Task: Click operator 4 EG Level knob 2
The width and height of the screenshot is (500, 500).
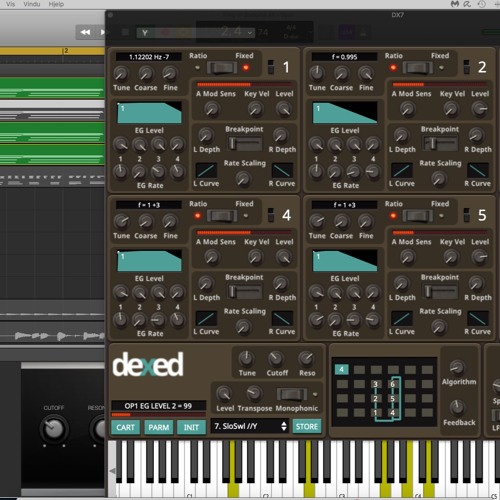Action: [x=140, y=292]
